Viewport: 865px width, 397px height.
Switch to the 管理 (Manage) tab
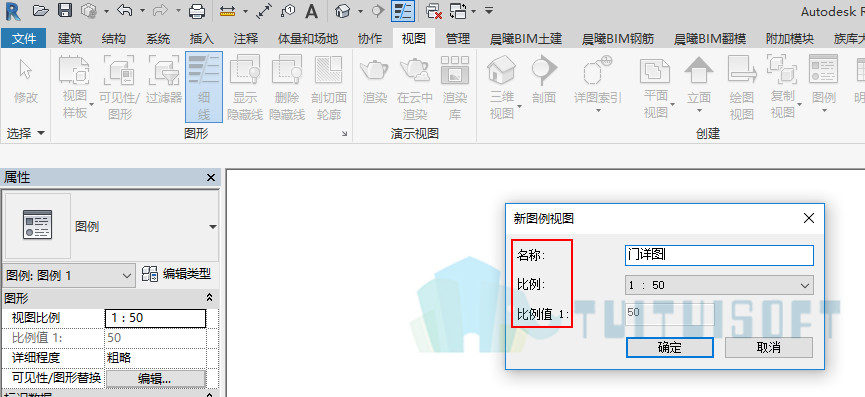458,38
